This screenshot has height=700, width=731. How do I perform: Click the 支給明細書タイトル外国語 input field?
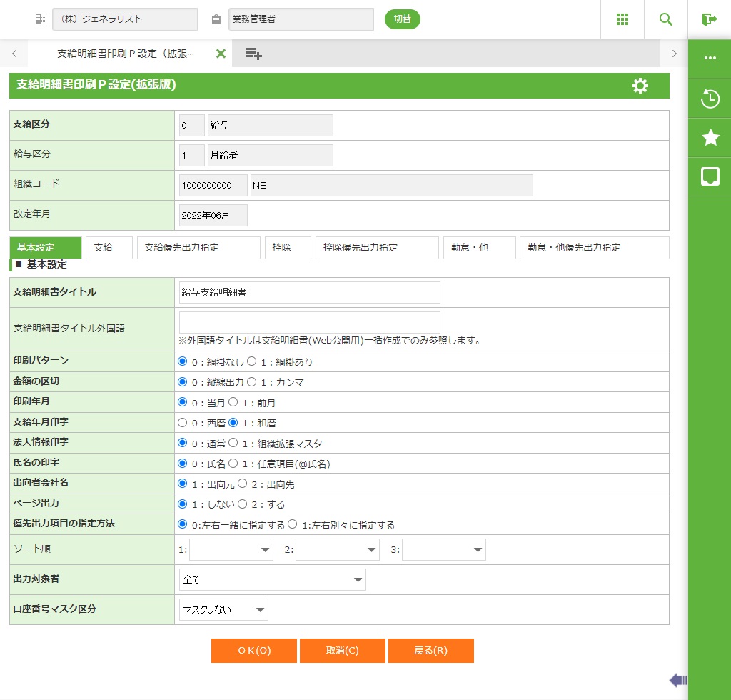(309, 322)
